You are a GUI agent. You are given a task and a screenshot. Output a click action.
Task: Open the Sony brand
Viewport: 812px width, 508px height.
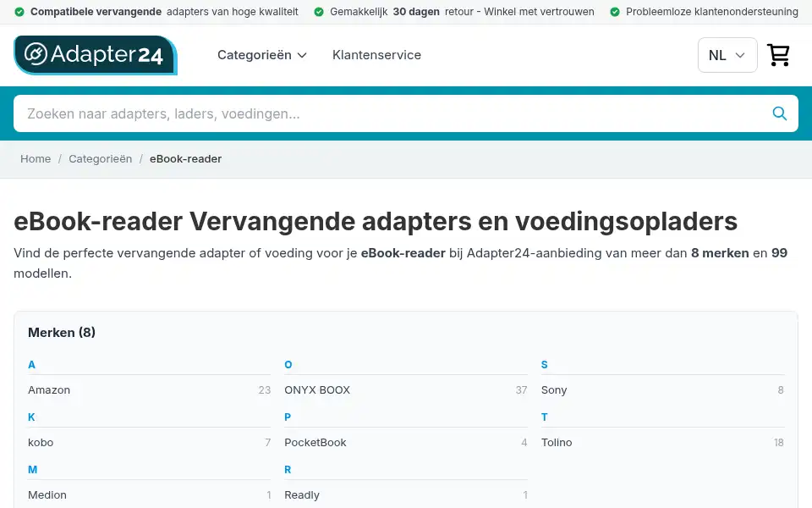[662, 389]
